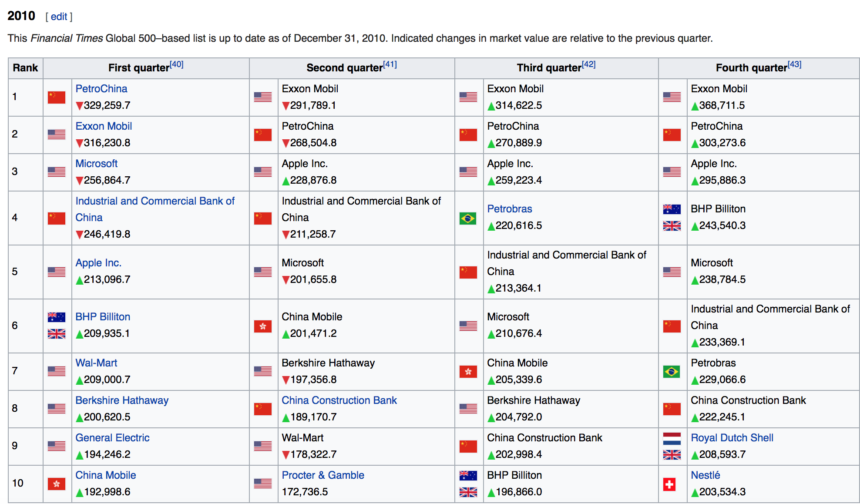This screenshot has width=860, height=504.
Task: Click the China Construction Bank link
Action: point(339,400)
